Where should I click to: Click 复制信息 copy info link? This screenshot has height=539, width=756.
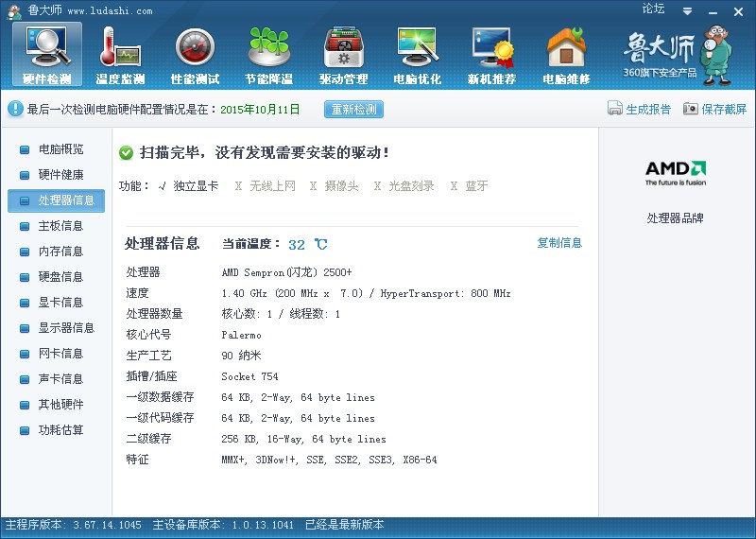(x=559, y=243)
